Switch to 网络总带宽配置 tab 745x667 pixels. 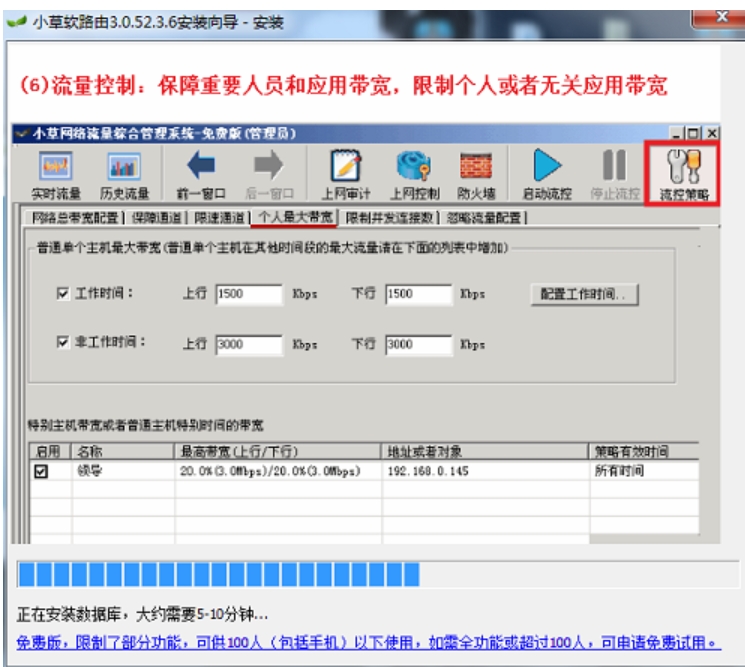[x=75, y=218]
